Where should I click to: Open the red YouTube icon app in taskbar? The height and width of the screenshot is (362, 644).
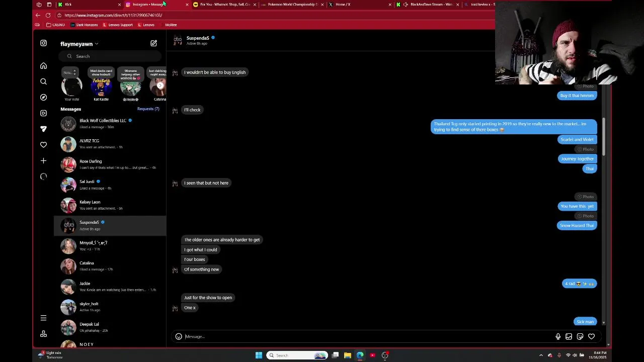click(x=372, y=355)
